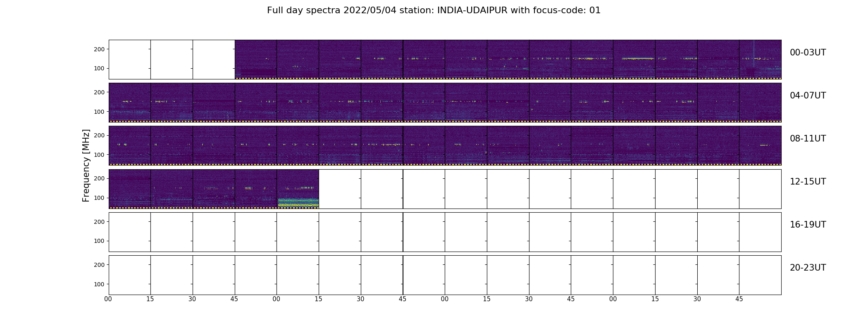Select the 12-15UT row label
This screenshot has width=868, height=331.
(808, 182)
